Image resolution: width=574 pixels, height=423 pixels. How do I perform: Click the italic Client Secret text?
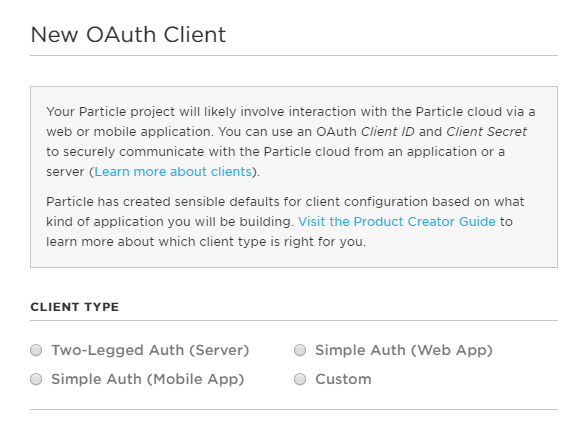[x=486, y=132]
